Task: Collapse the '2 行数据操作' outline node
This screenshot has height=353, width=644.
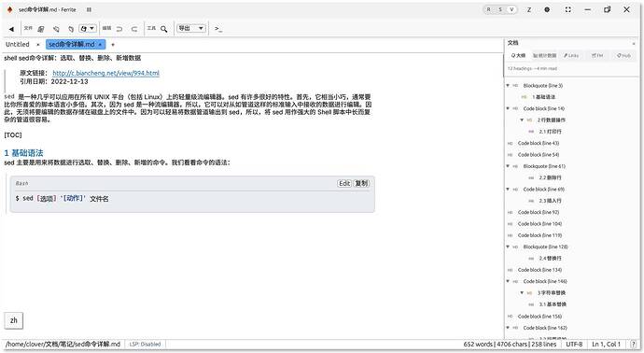Action: point(522,120)
